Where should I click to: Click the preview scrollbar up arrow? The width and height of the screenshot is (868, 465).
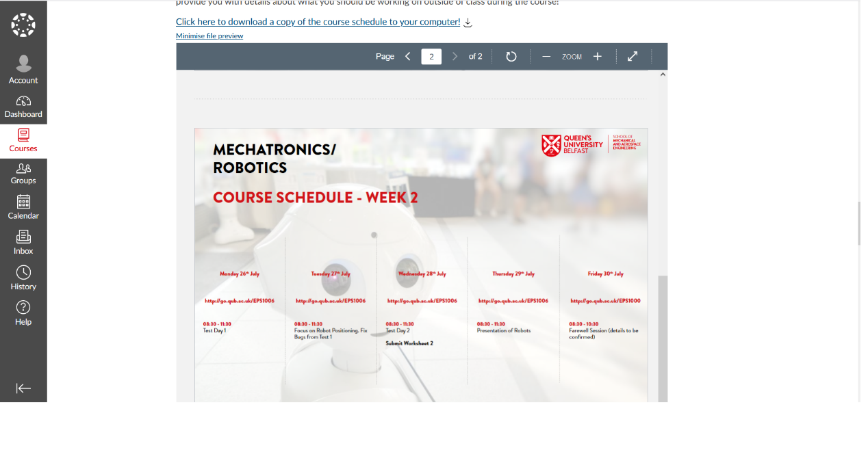[x=662, y=75]
